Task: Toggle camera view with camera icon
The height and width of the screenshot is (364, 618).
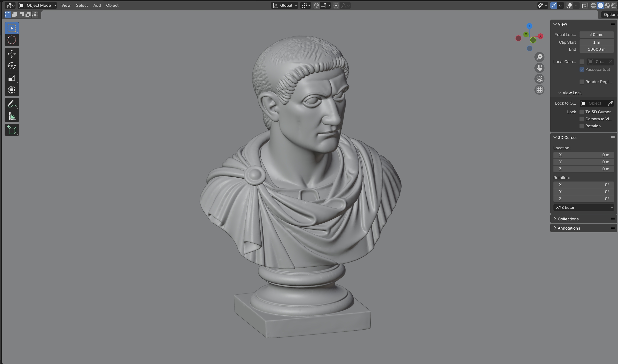Action: coord(539,79)
